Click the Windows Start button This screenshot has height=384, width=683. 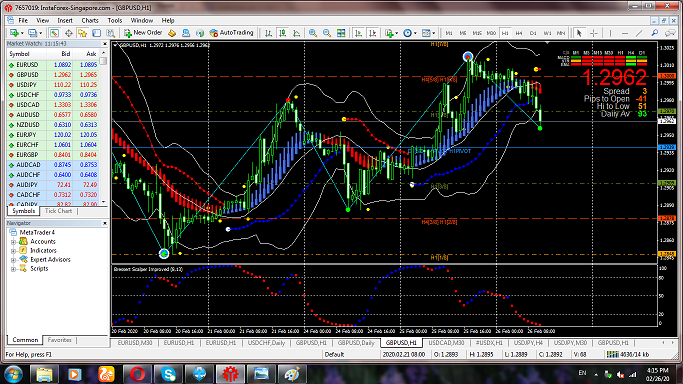[x=13, y=374]
